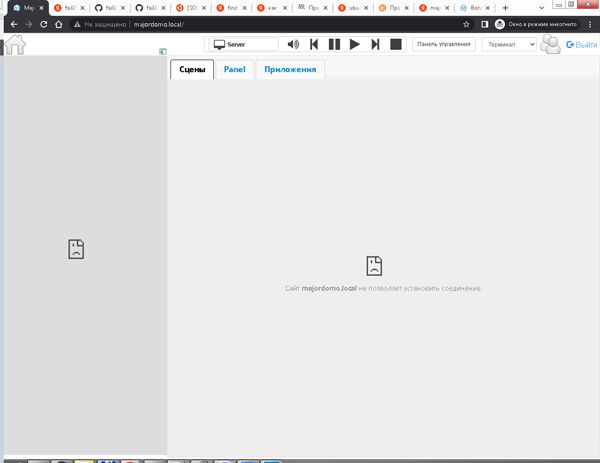Skip to previous track in player

coord(314,44)
